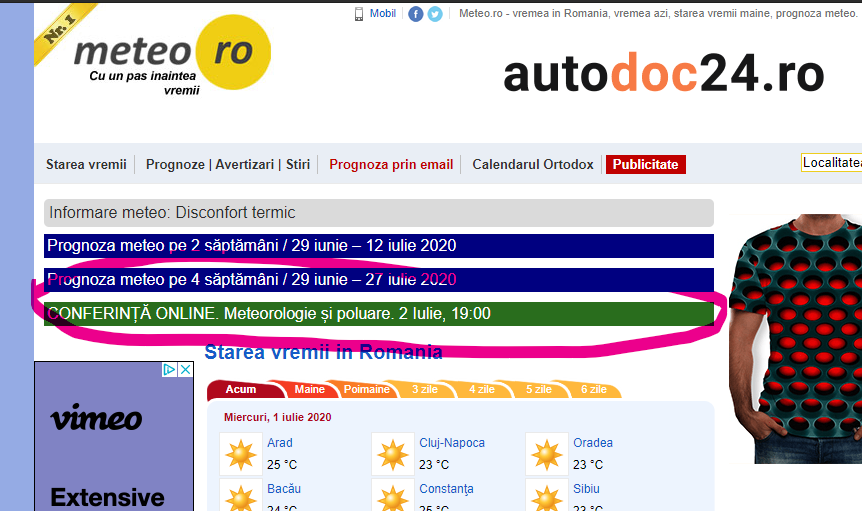Switch to the Poimaine forecast tab
The height and width of the screenshot is (511, 862).
366,389
